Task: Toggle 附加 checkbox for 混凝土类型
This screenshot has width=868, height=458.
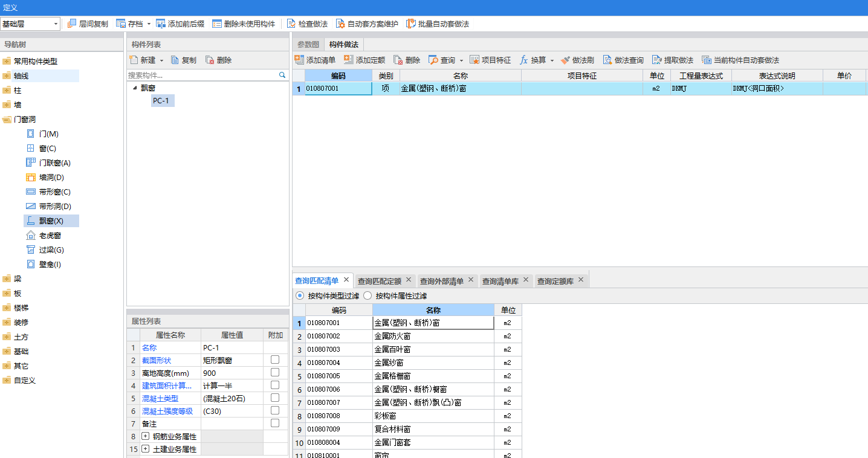Action: pyautogui.click(x=275, y=398)
